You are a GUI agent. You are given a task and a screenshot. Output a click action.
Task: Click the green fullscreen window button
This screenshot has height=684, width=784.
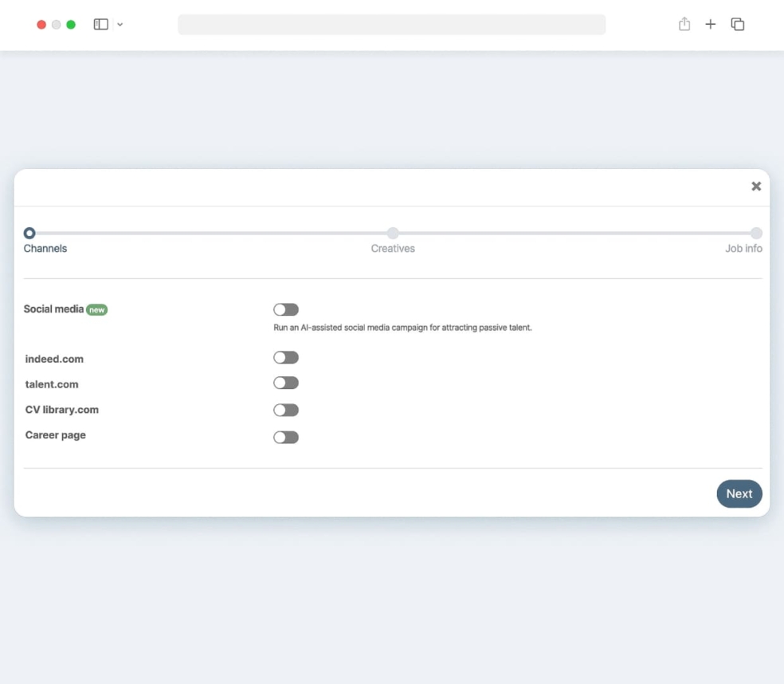[x=71, y=25]
